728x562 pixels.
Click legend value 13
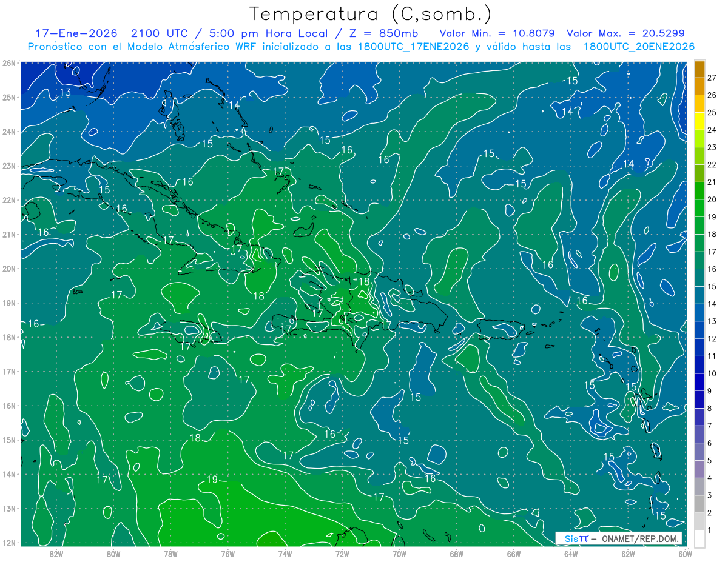pyautogui.click(x=712, y=321)
